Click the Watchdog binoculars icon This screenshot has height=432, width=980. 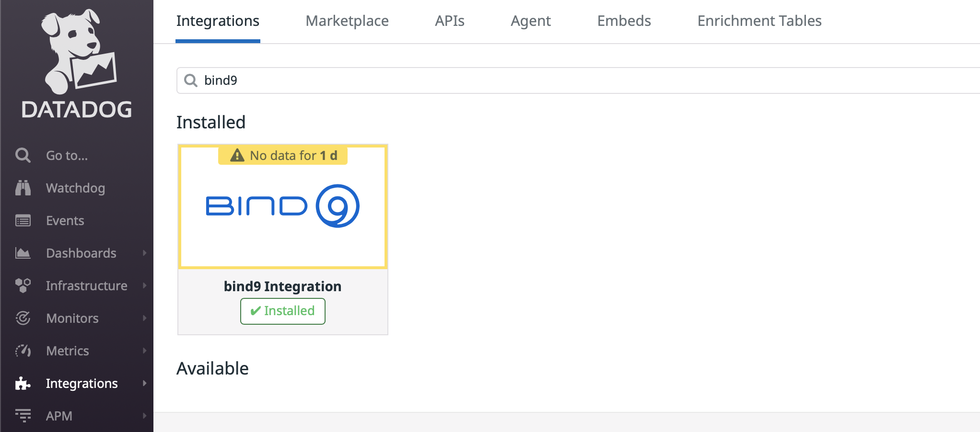pyautogui.click(x=23, y=188)
